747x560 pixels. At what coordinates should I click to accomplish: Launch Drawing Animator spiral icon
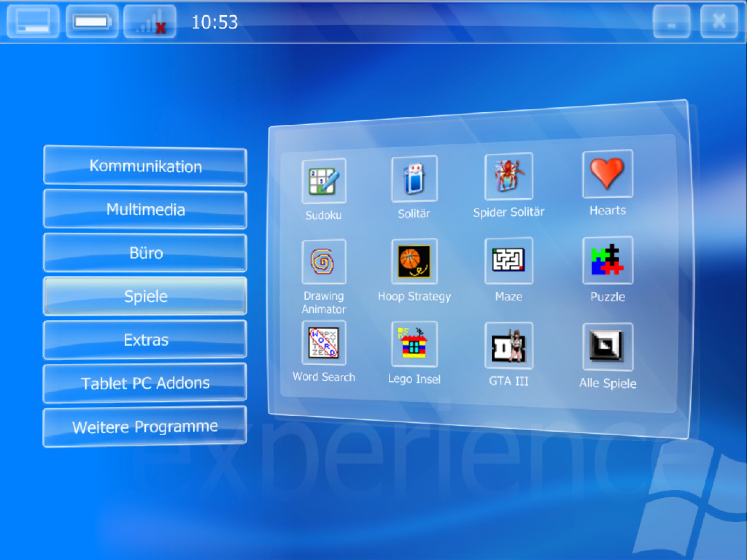click(324, 261)
